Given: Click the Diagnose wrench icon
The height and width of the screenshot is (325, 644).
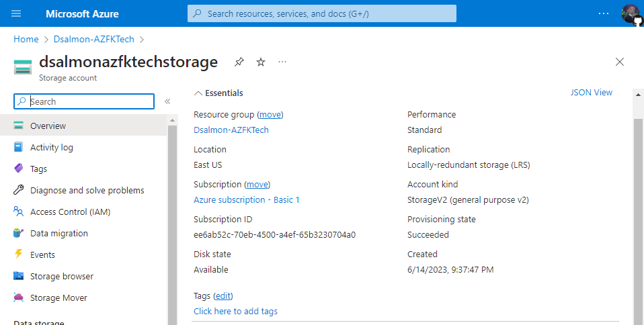Looking at the screenshot, I should click(x=18, y=190).
